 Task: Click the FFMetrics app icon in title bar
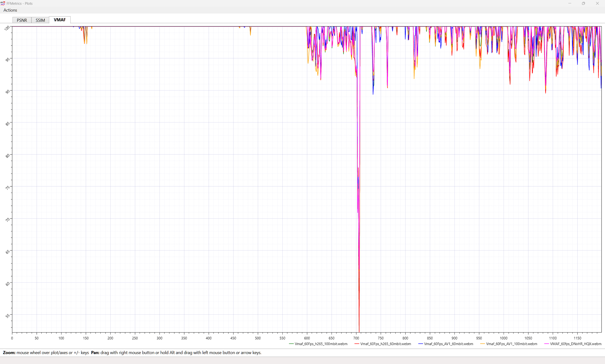(3, 3)
